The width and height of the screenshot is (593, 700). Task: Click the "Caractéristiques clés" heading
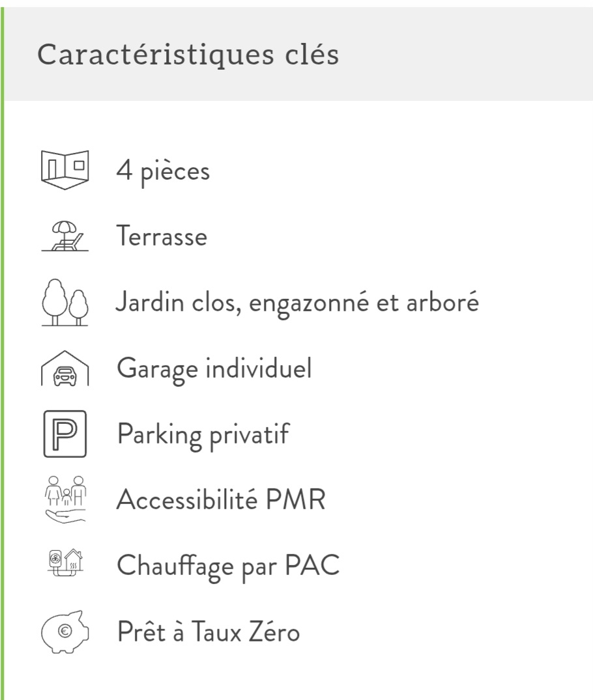pos(188,55)
